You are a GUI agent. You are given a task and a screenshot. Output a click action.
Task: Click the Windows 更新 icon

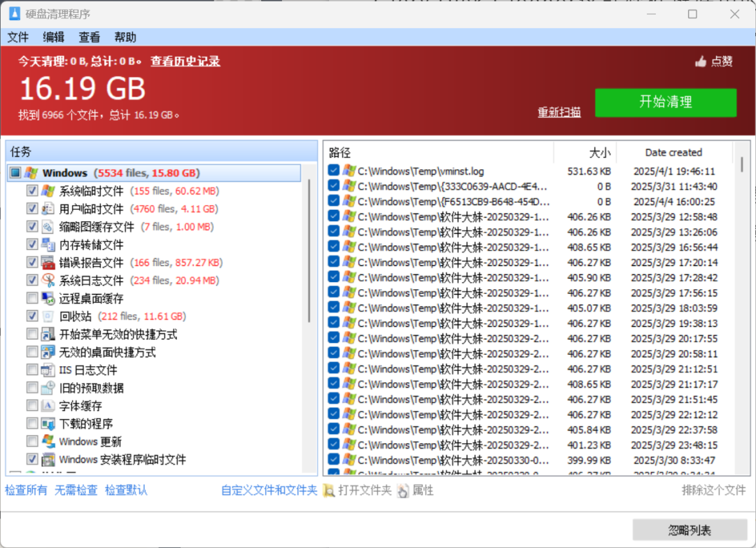click(x=49, y=442)
